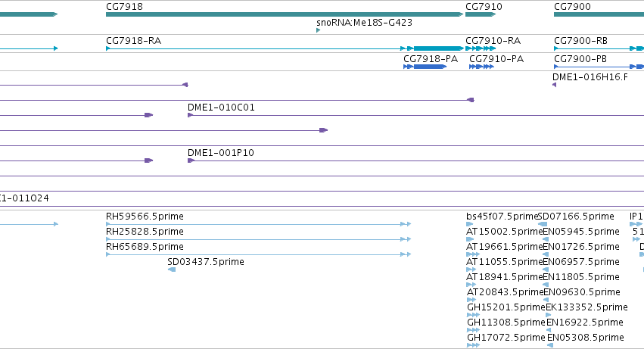Select transcript CG7900-RB label
644x349 pixels.
coord(580,41)
